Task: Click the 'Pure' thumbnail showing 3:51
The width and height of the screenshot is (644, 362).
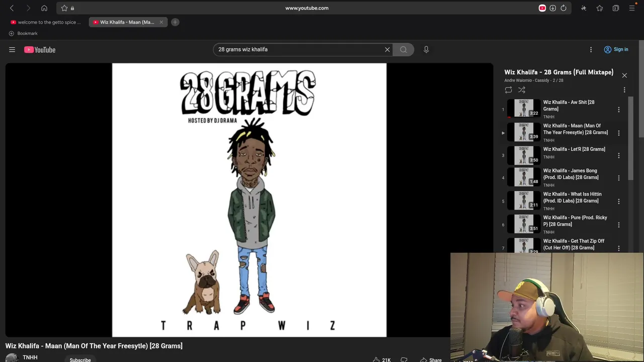Action: click(524, 224)
